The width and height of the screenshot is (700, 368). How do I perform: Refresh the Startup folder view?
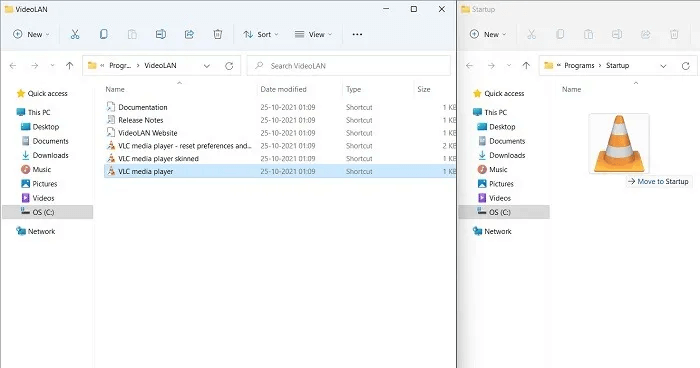(686, 66)
